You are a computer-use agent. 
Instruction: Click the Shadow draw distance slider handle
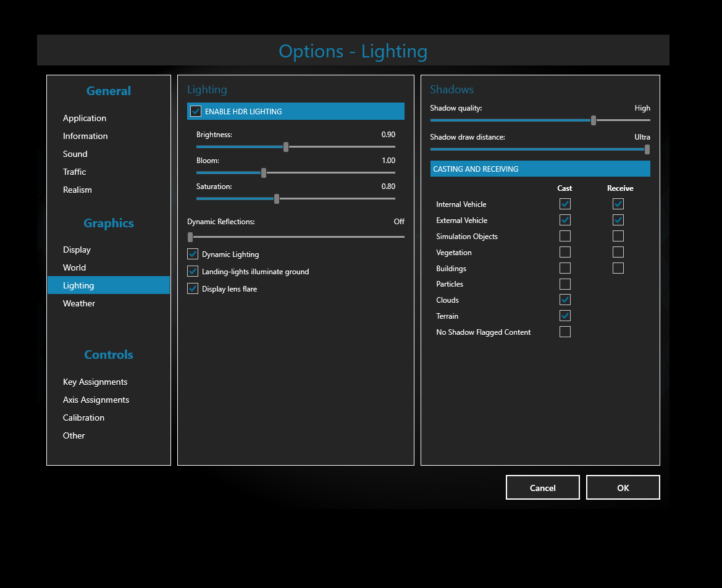(647, 149)
